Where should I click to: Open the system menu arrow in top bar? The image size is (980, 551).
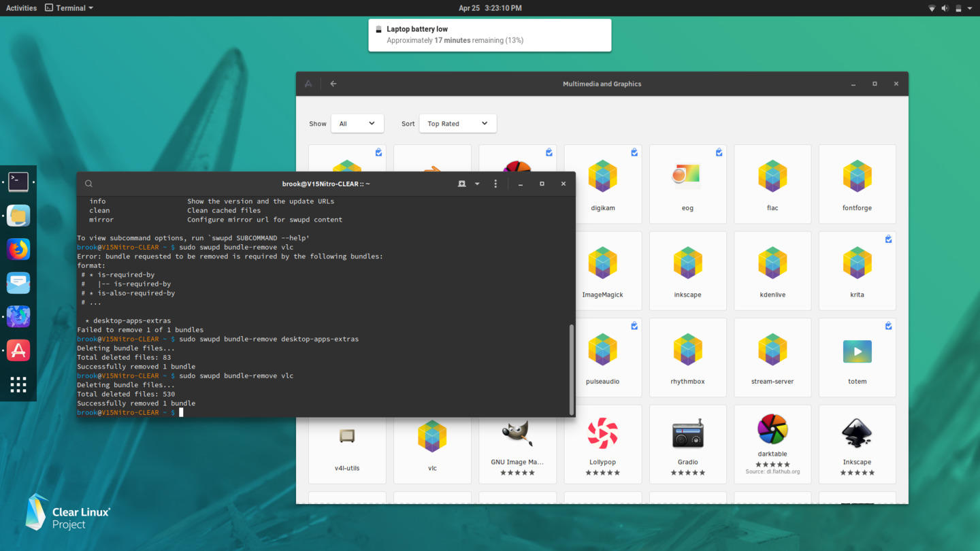click(970, 8)
